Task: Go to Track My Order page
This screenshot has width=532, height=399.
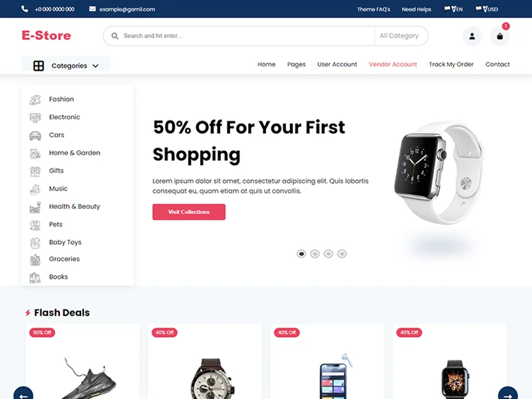Action: 451,64
